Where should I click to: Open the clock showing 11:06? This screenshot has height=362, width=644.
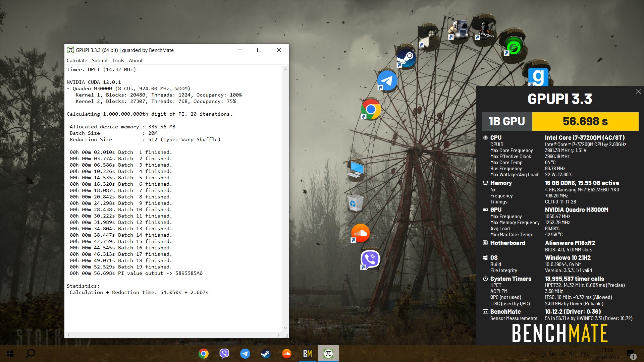tap(607, 350)
